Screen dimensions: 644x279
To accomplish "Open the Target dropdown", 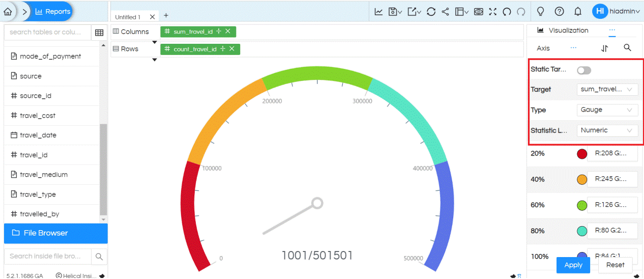I will [x=607, y=89].
